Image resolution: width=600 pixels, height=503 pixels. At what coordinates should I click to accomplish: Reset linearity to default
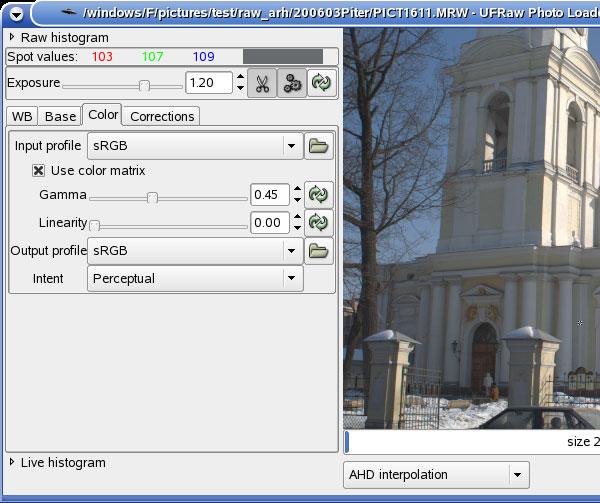pyautogui.click(x=319, y=223)
